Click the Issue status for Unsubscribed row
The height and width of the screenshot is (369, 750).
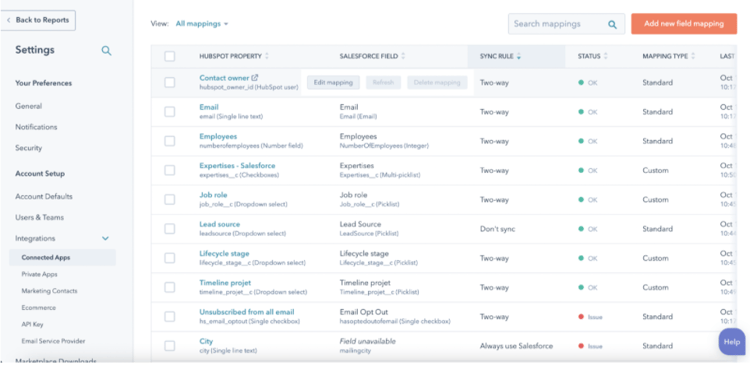coord(590,317)
